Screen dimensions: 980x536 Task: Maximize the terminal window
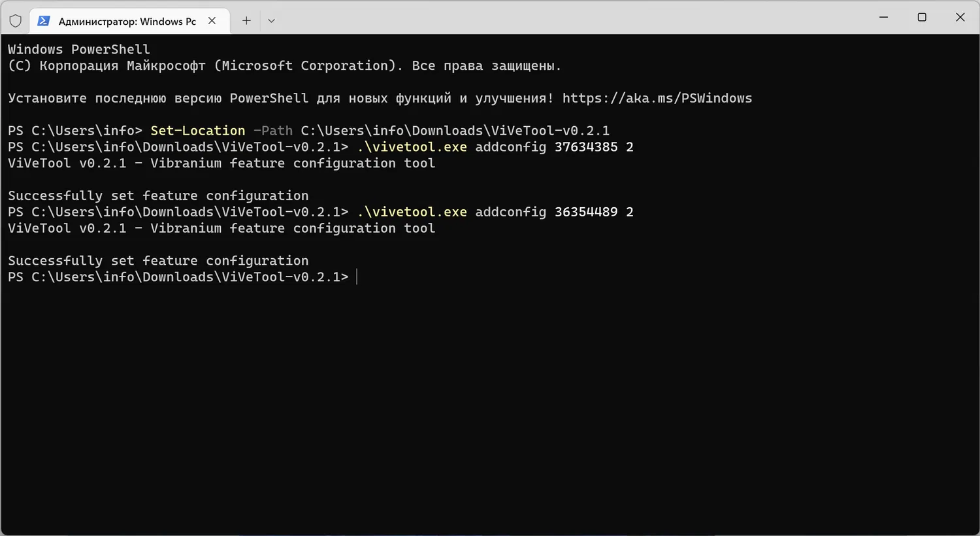coord(922,18)
